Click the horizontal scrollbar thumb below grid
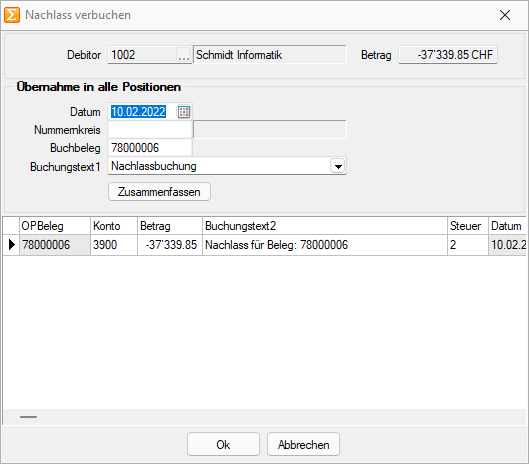Image resolution: width=529 pixels, height=464 pixels. (x=28, y=417)
